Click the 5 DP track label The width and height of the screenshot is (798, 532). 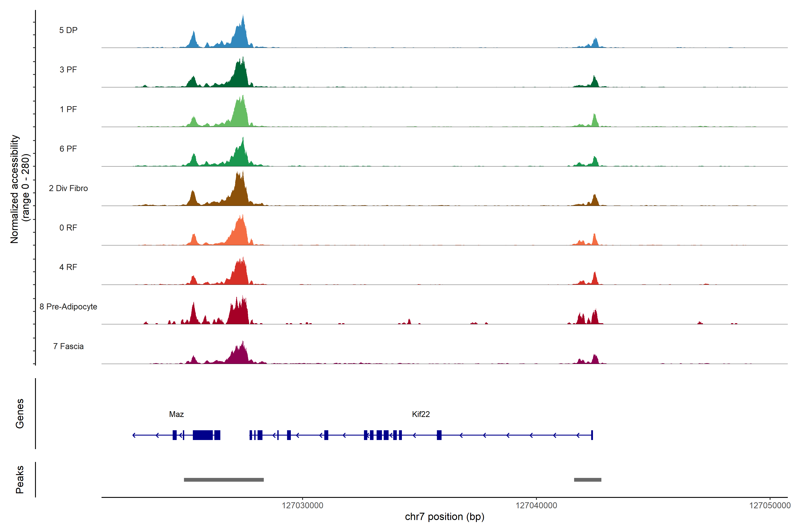tap(68, 30)
